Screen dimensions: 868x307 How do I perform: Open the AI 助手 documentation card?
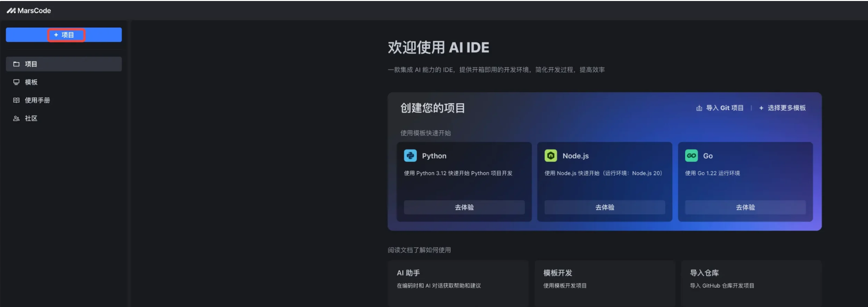pos(458,284)
